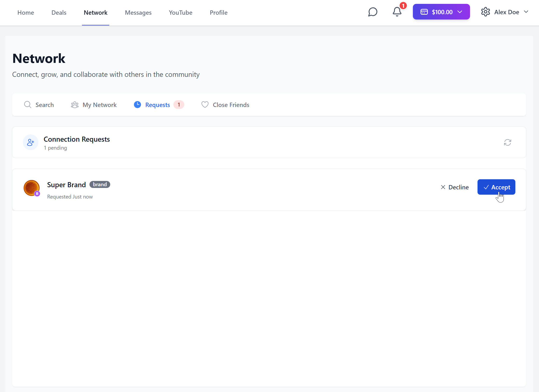Viewport: 539px width, 392px height.
Task: Open the Network nav item
Action: [x=96, y=13]
